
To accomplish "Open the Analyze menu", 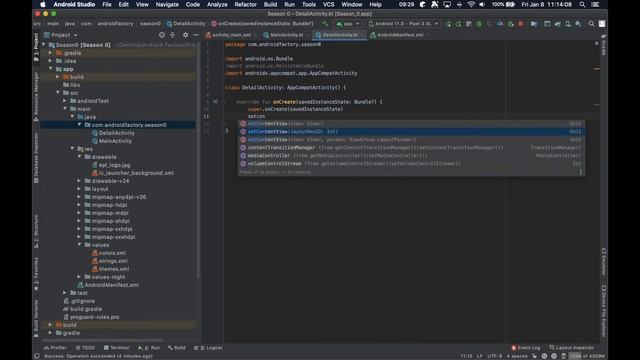I will (217, 4).
